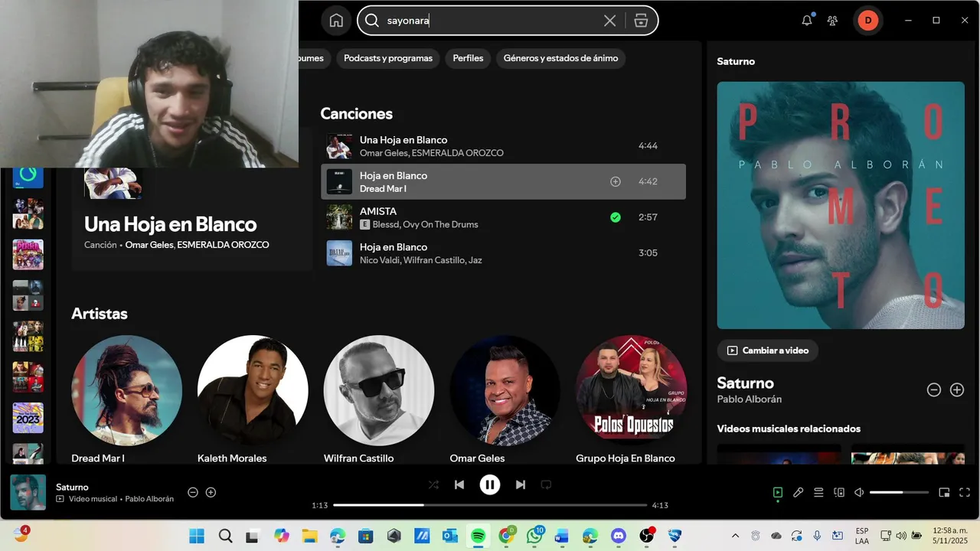This screenshot has height=551, width=980.
Task: Open the 2023 playlist in sidebar
Action: [x=28, y=418]
